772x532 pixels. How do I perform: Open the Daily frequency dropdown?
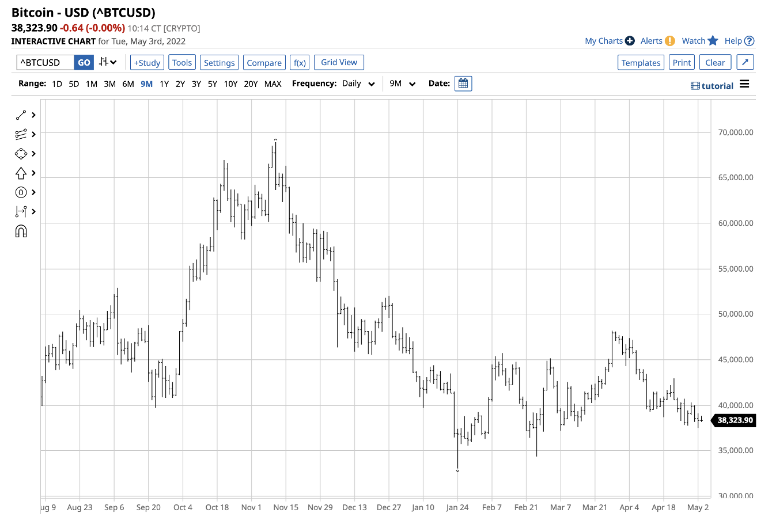tap(358, 83)
